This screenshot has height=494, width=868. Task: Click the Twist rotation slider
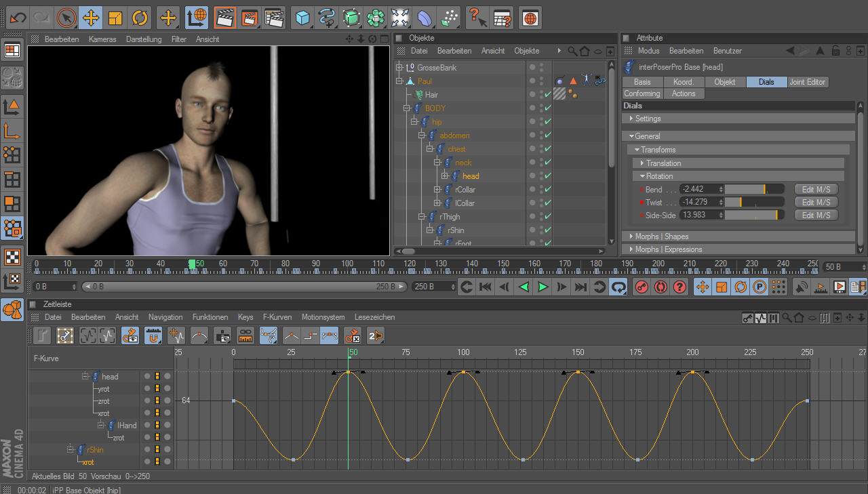tap(754, 203)
